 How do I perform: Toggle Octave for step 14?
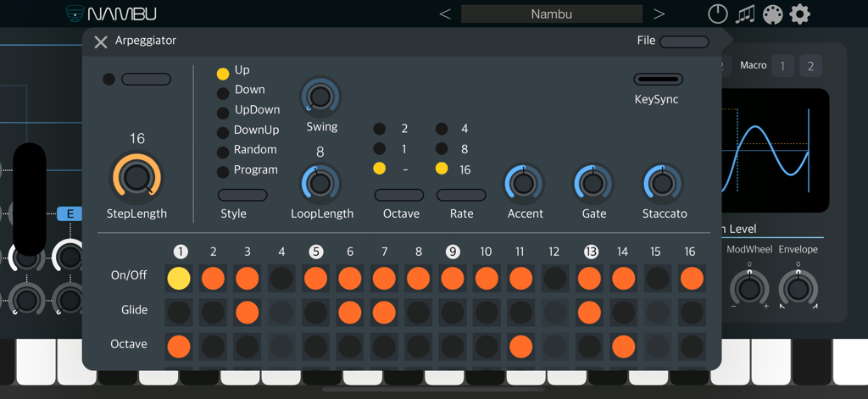pyautogui.click(x=624, y=347)
